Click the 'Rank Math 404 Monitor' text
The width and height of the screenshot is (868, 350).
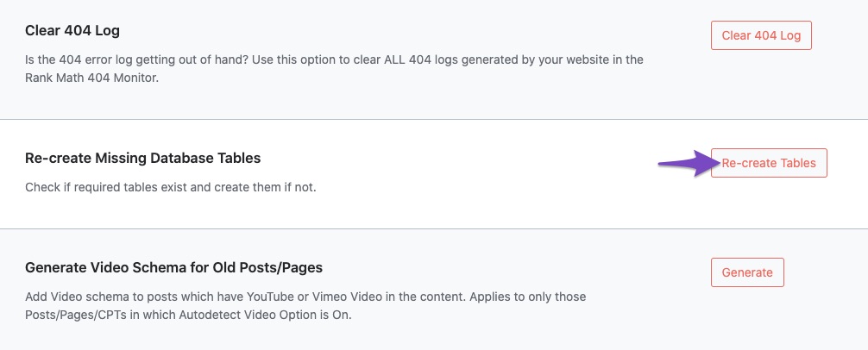tap(91, 78)
